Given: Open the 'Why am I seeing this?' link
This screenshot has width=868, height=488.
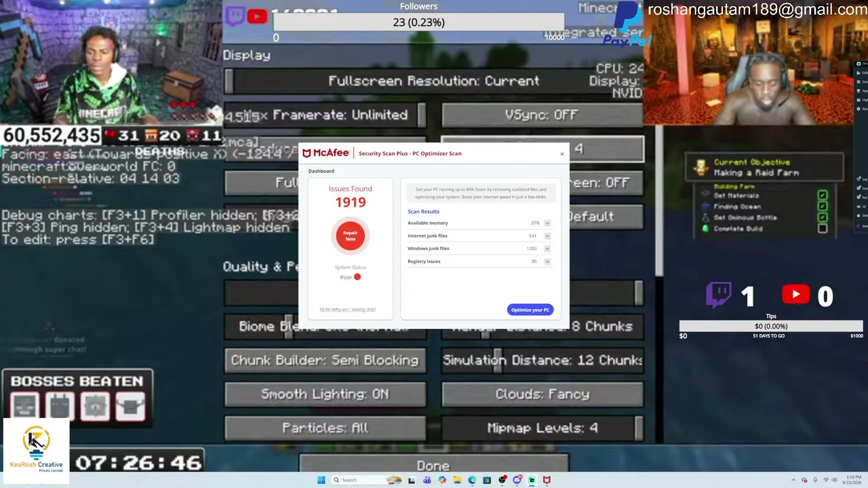Looking at the screenshot, I should click(348, 310).
